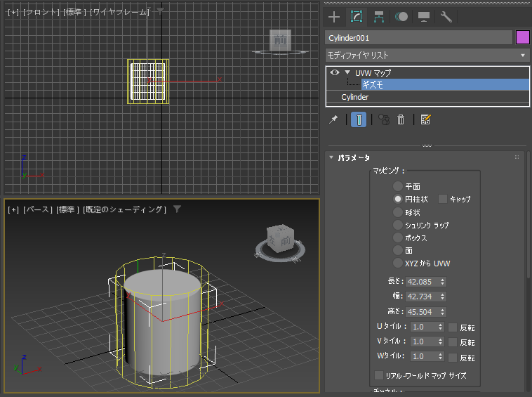The height and width of the screenshot is (397, 532).
Task: Toggle Show End Result button
Action: [359, 119]
